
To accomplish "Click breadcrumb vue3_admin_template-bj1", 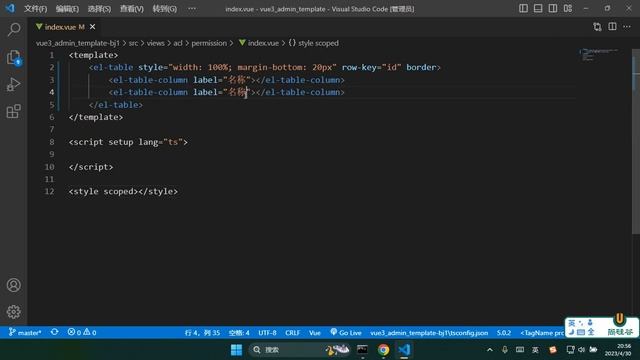I will click(x=78, y=43).
